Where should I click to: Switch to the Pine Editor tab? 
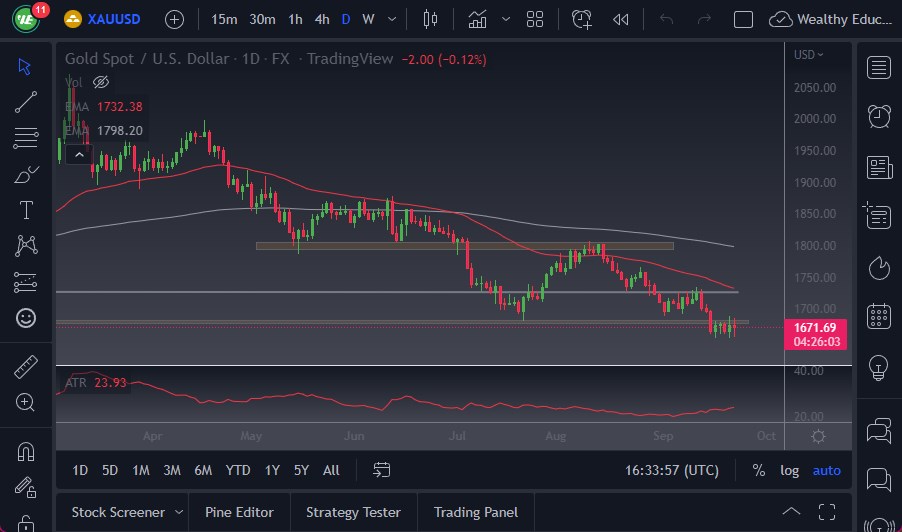[239, 512]
